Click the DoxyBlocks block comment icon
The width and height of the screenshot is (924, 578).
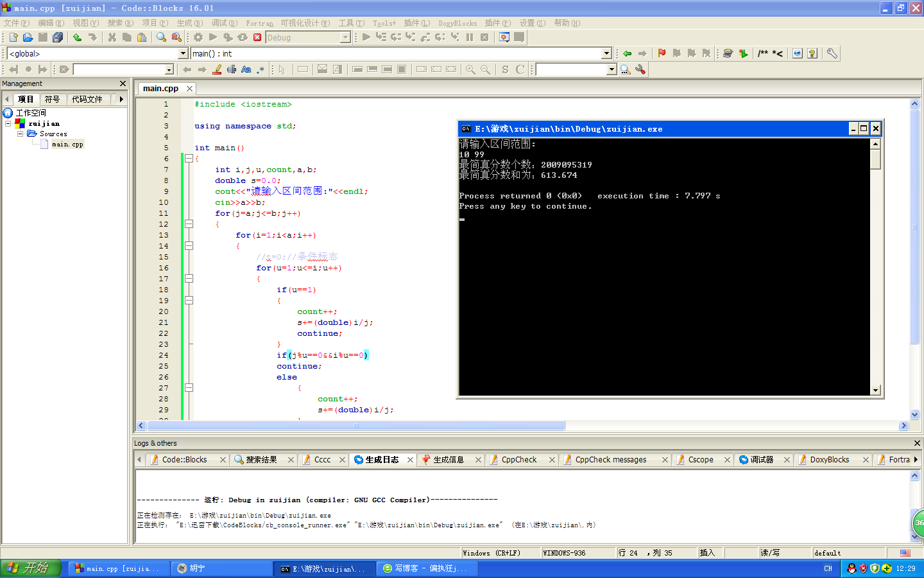click(762, 53)
